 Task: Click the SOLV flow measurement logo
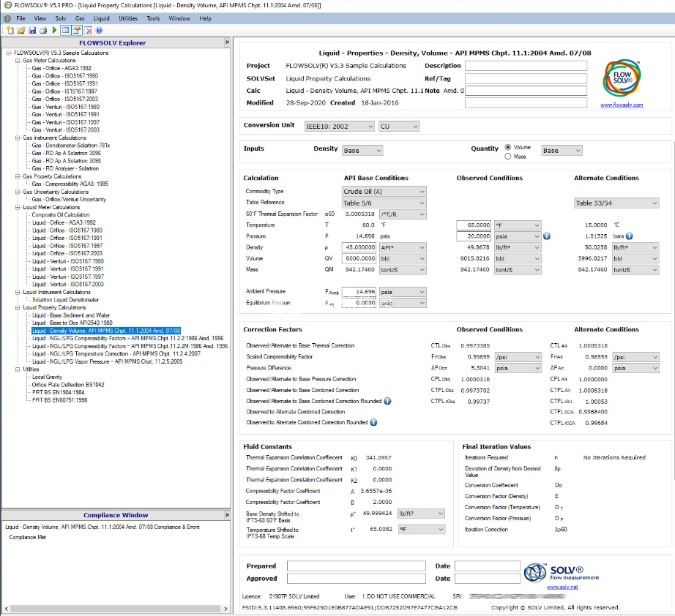click(562, 573)
